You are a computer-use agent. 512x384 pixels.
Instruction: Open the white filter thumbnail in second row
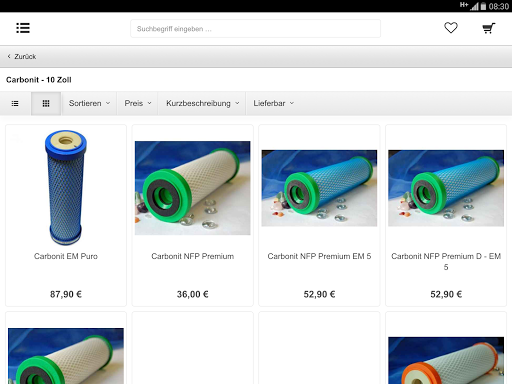66,356
